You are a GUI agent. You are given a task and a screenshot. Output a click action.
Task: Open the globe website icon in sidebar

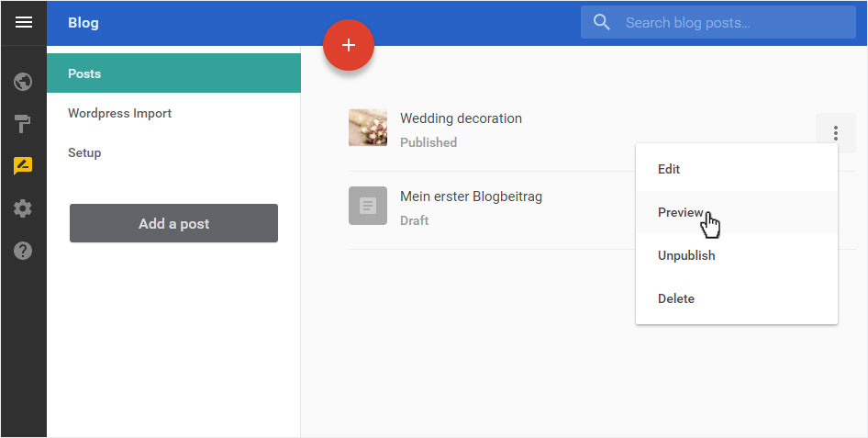pos(23,82)
